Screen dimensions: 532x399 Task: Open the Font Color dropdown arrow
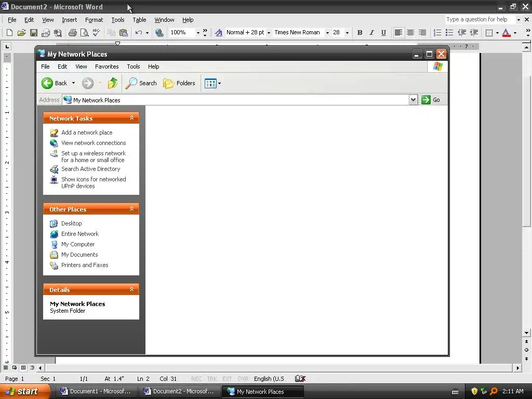click(515, 33)
